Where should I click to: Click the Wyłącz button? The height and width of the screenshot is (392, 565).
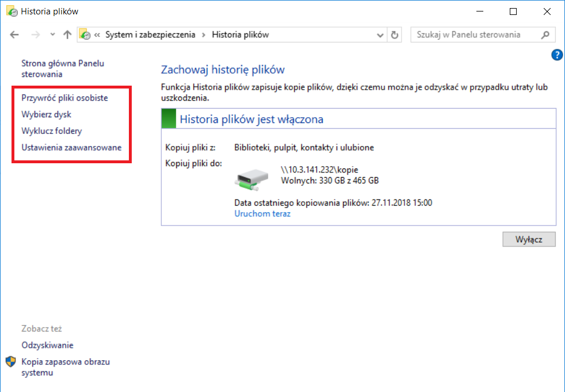[x=529, y=240]
